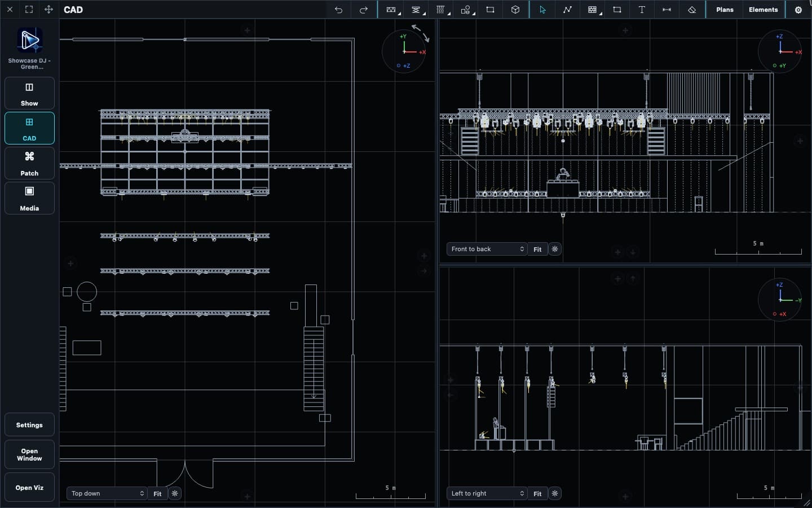Screen dimensions: 812x508
Task: Click the snowflake icon in the Left to right view
Action: click(555, 493)
